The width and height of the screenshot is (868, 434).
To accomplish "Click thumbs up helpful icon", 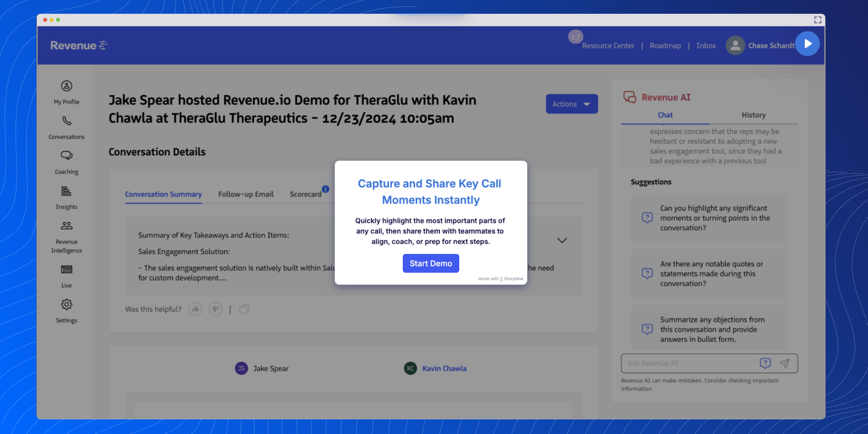I will click(195, 309).
